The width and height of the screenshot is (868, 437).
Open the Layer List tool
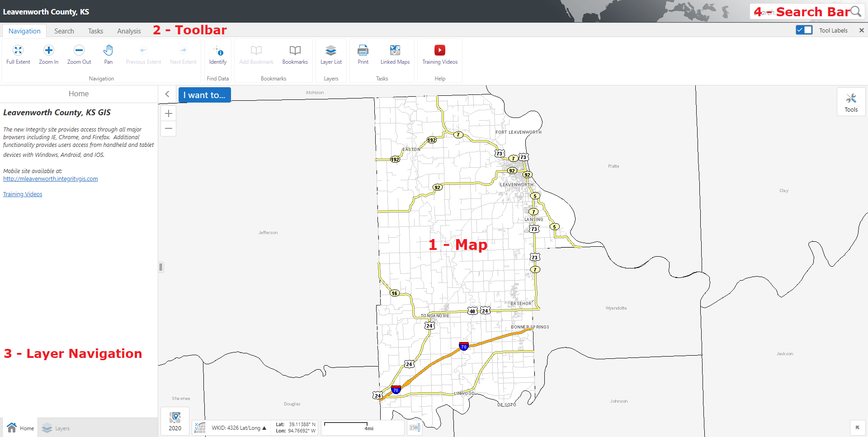click(331, 55)
